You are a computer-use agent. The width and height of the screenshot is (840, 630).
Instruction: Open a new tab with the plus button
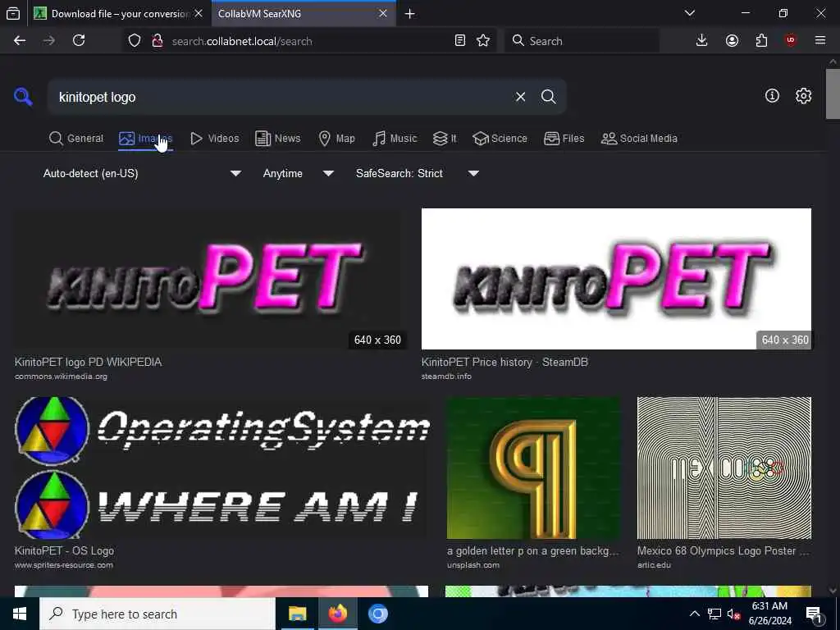click(x=410, y=14)
